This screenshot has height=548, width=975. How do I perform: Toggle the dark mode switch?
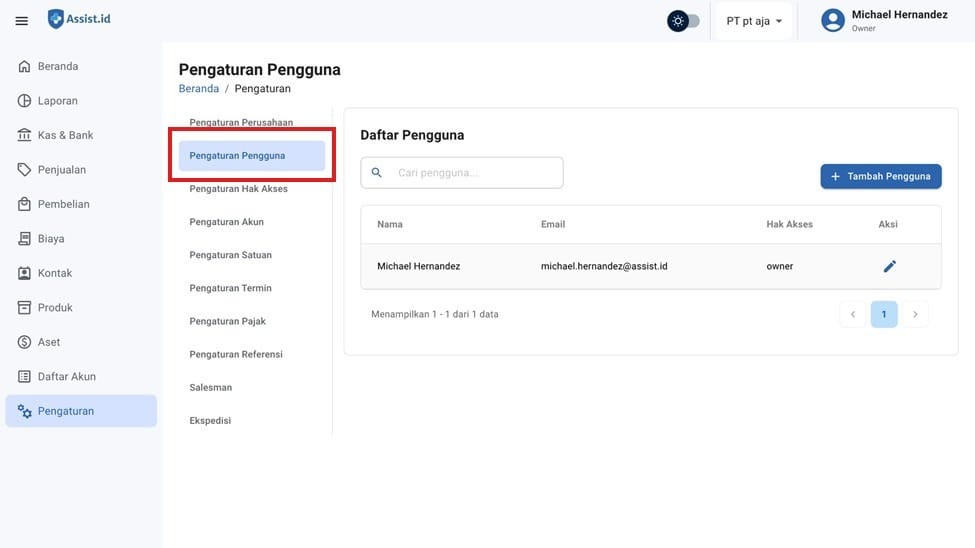click(x=684, y=21)
